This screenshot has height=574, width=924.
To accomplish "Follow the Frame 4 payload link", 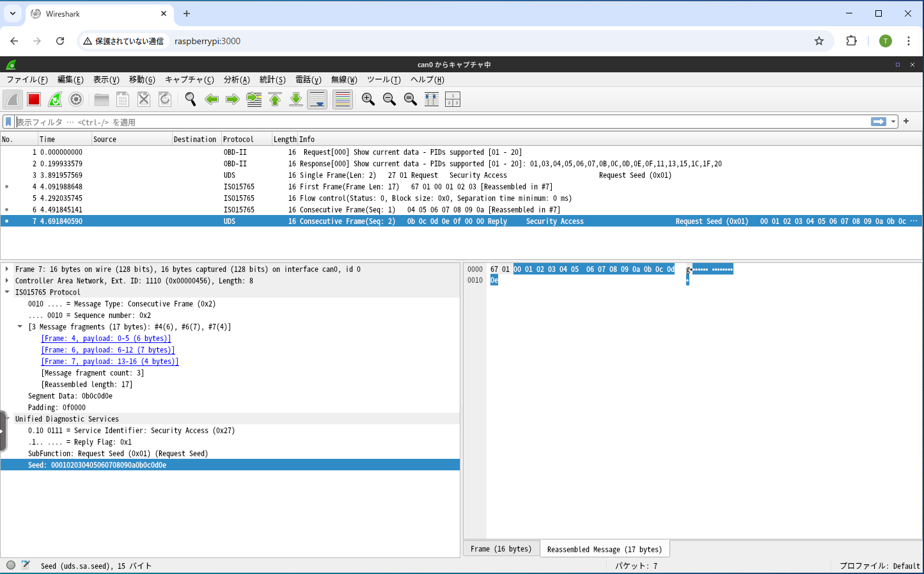I will pos(106,338).
